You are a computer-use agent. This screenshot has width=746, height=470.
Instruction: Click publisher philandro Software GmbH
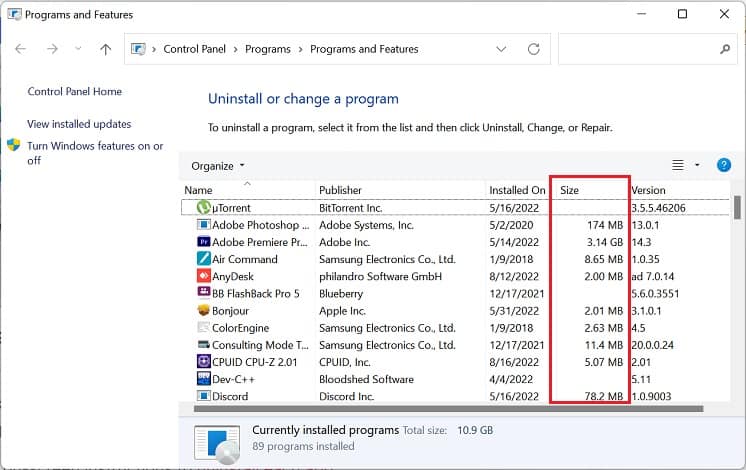coord(380,276)
